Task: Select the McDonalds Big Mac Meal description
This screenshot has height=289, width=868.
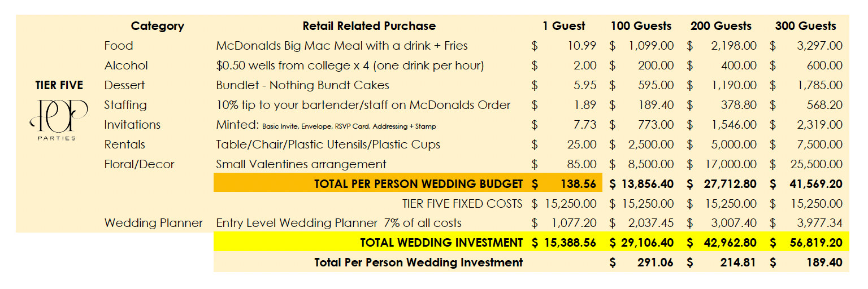Action: [x=342, y=46]
